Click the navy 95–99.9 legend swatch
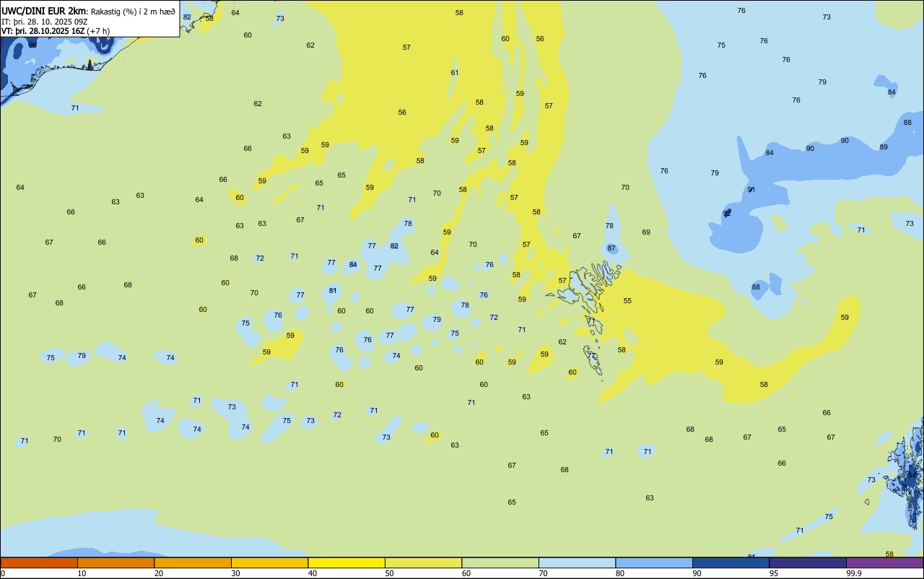This screenshot has height=579, width=924. [808, 562]
